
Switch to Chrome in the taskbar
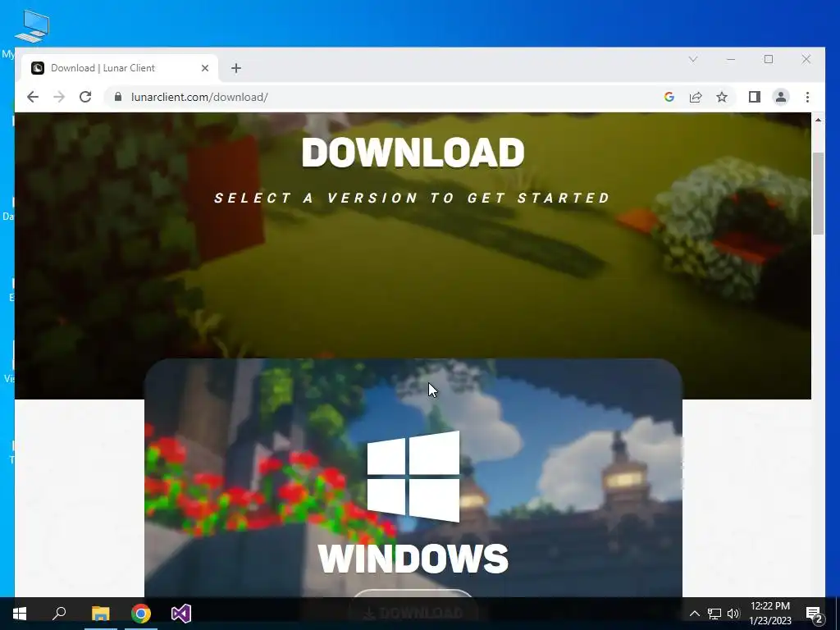tap(141, 614)
